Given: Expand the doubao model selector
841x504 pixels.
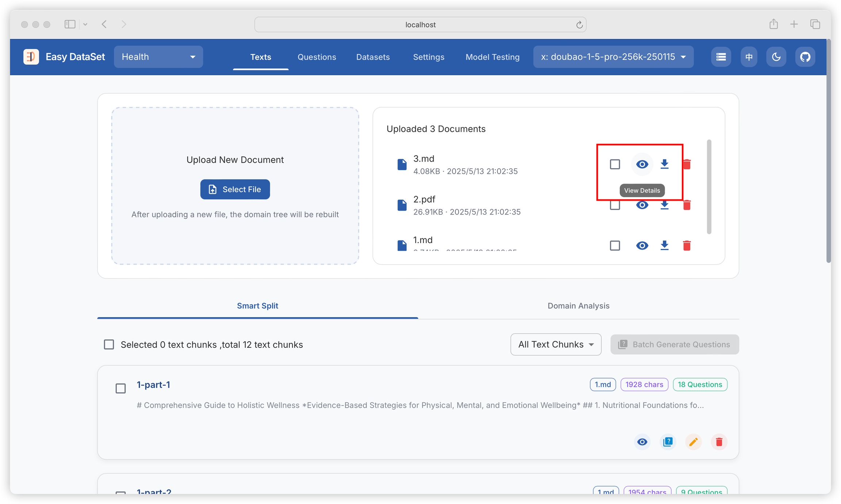Looking at the screenshot, I should click(x=613, y=57).
